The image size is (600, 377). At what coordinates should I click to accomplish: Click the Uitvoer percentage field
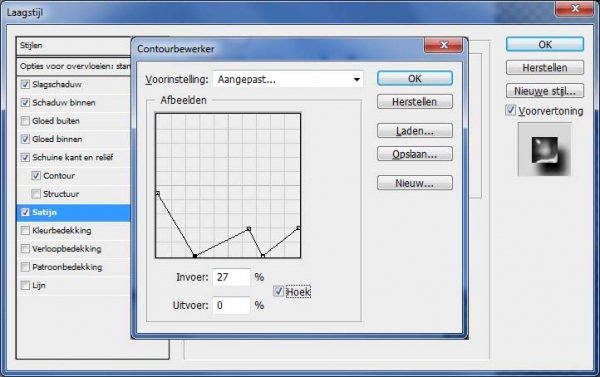click(x=232, y=305)
